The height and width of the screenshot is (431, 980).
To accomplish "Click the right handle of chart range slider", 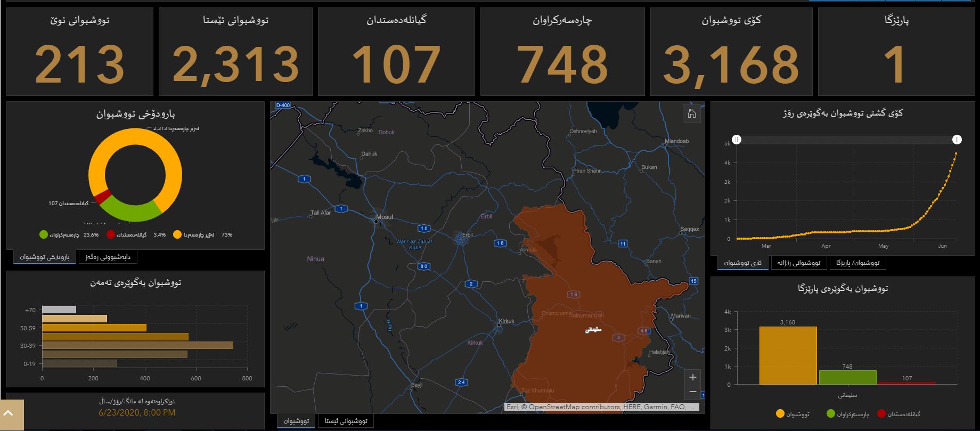I will pyautogui.click(x=957, y=140).
